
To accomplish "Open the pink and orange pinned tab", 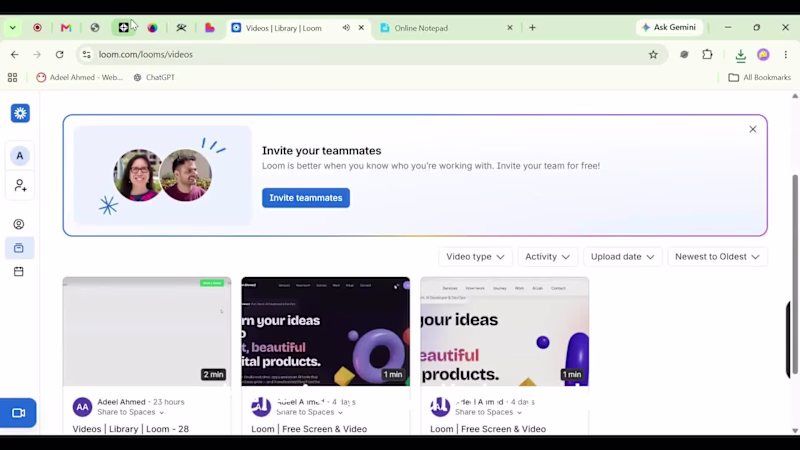I will click(x=210, y=28).
